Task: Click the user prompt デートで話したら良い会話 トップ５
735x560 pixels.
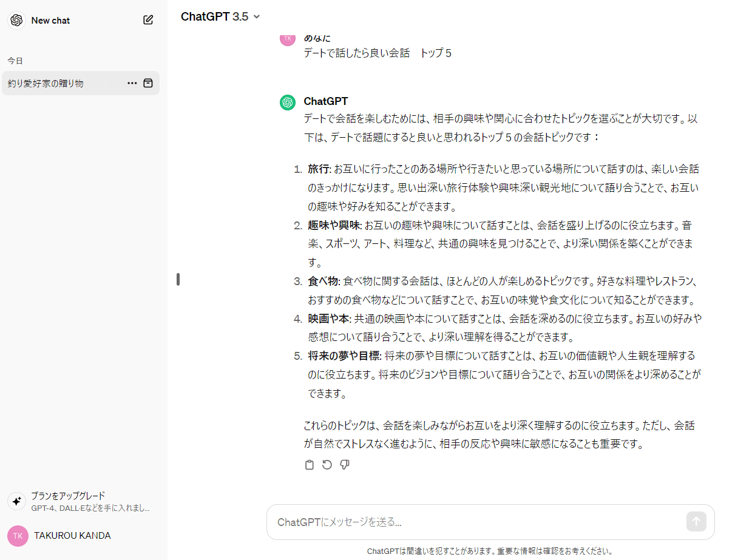Action: click(x=378, y=53)
